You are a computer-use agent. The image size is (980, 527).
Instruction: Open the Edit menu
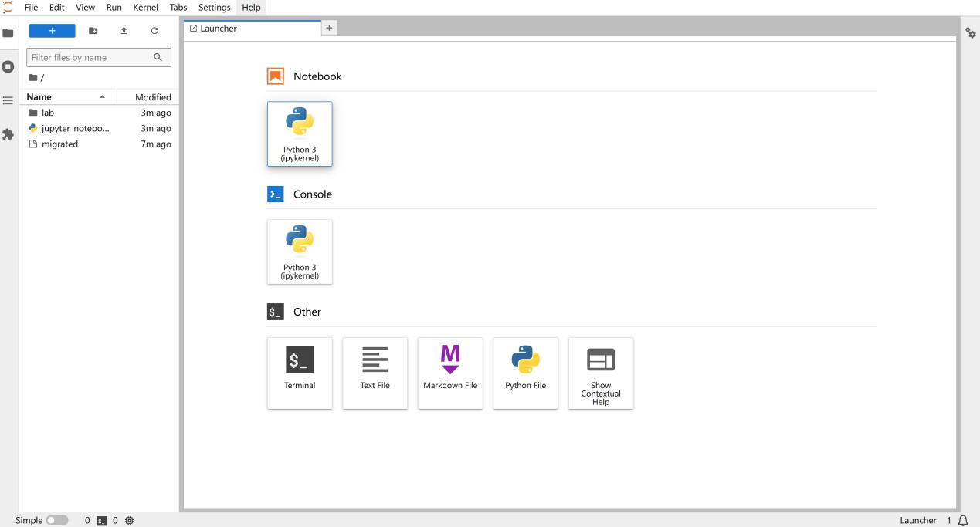[57, 7]
